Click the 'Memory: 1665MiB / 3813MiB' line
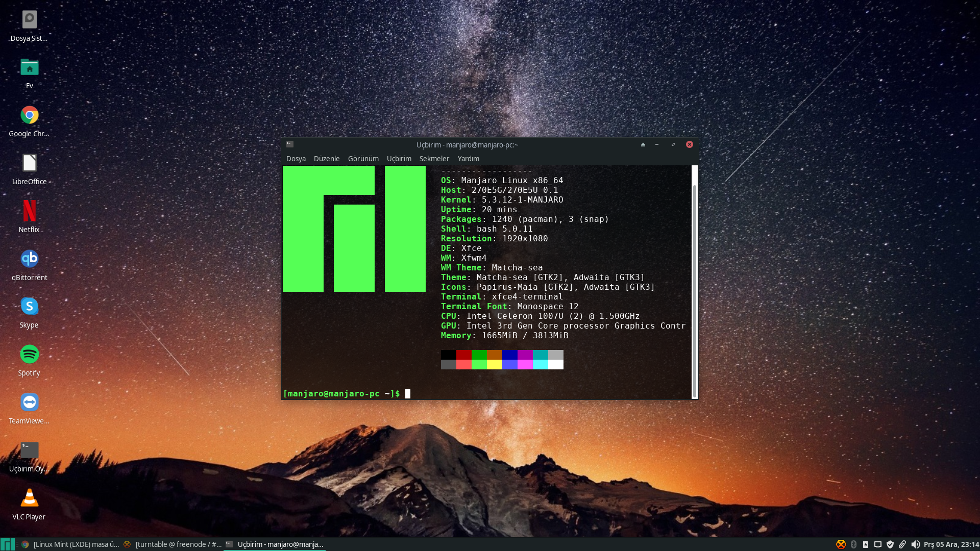This screenshot has width=980, height=551. pyautogui.click(x=505, y=335)
